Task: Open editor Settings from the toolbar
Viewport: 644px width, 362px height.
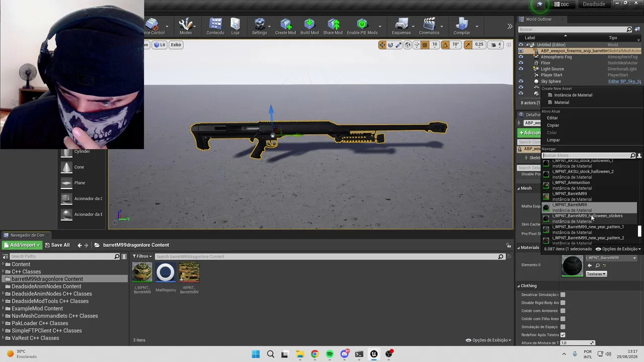Action: (x=260, y=26)
